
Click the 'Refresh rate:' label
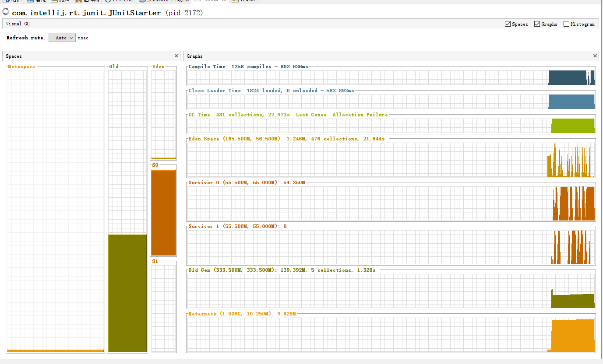(26, 38)
